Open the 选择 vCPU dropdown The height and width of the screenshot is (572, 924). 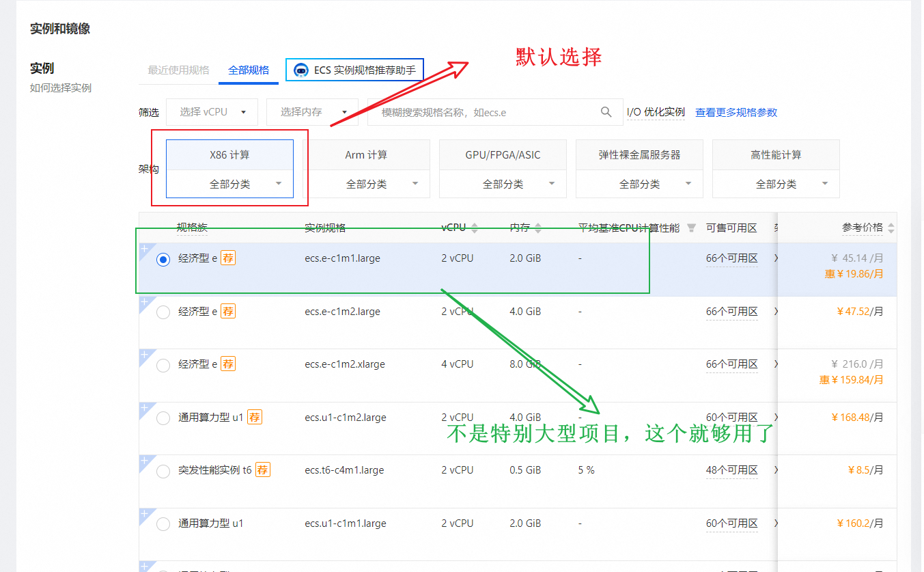212,112
